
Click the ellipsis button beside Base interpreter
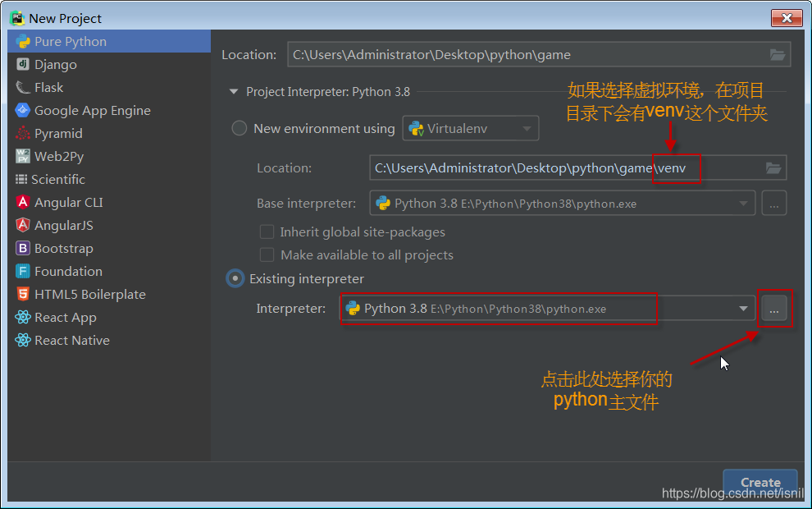click(x=774, y=203)
